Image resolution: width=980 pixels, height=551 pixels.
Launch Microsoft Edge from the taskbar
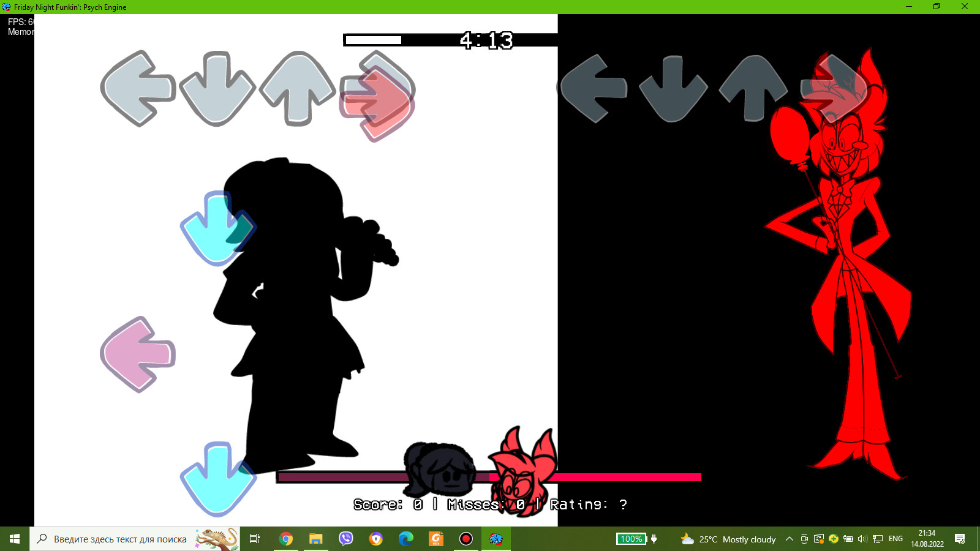[x=405, y=539]
